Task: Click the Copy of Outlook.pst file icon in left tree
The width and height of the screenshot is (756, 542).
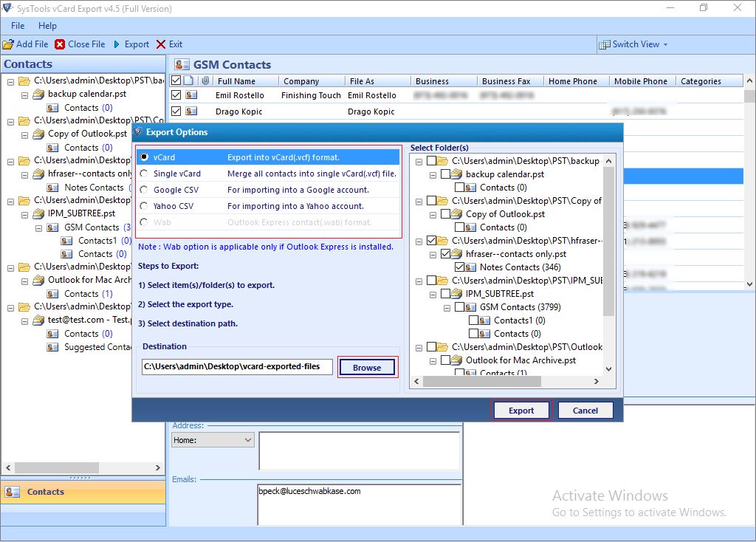Action: point(38,134)
